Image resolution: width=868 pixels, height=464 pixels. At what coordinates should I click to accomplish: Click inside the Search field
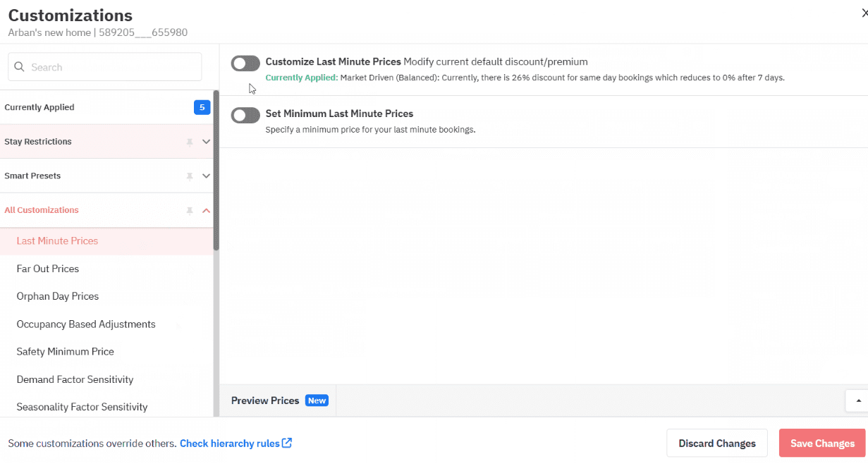(x=104, y=66)
